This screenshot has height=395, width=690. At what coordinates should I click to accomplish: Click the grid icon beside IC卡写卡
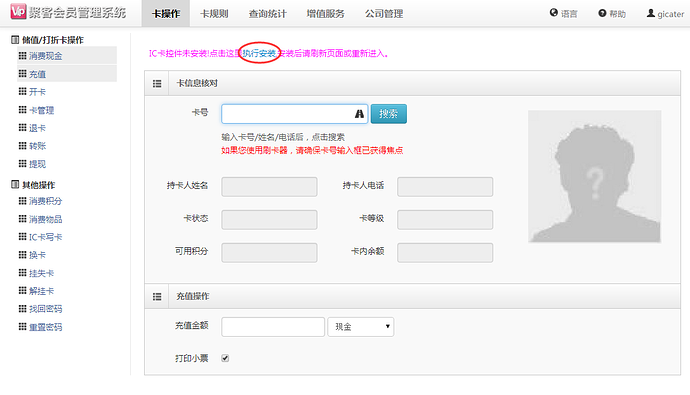[x=22, y=237]
